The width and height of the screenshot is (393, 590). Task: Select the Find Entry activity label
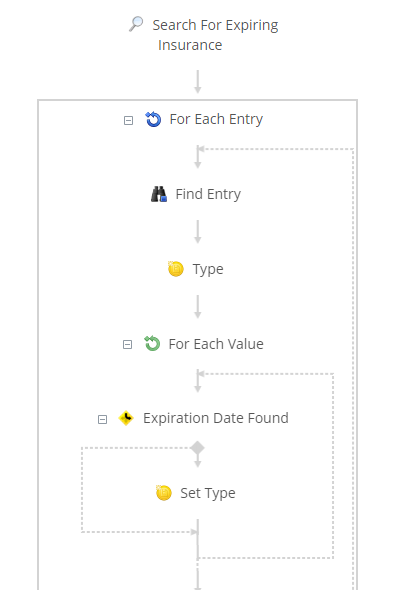click(x=208, y=195)
